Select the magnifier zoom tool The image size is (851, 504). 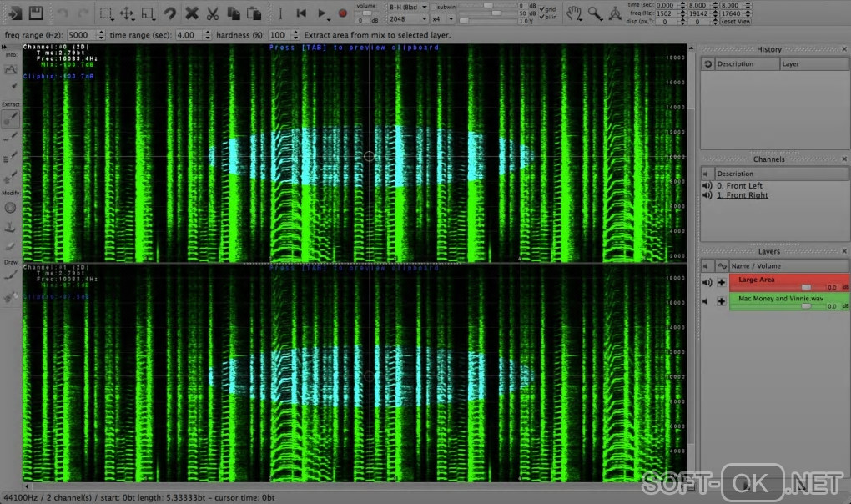click(595, 13)
